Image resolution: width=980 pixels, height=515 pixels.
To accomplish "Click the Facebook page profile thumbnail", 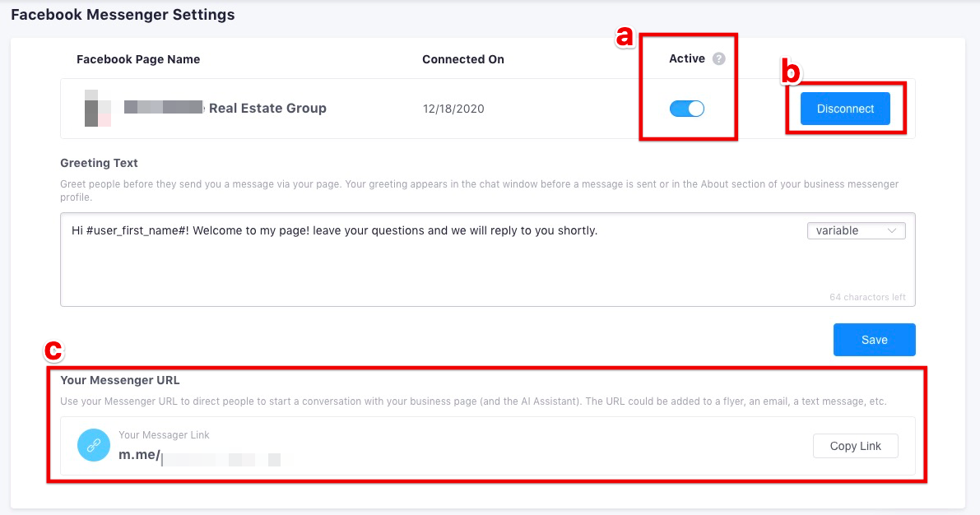I will pyautogui.click(x=97, y=108).
